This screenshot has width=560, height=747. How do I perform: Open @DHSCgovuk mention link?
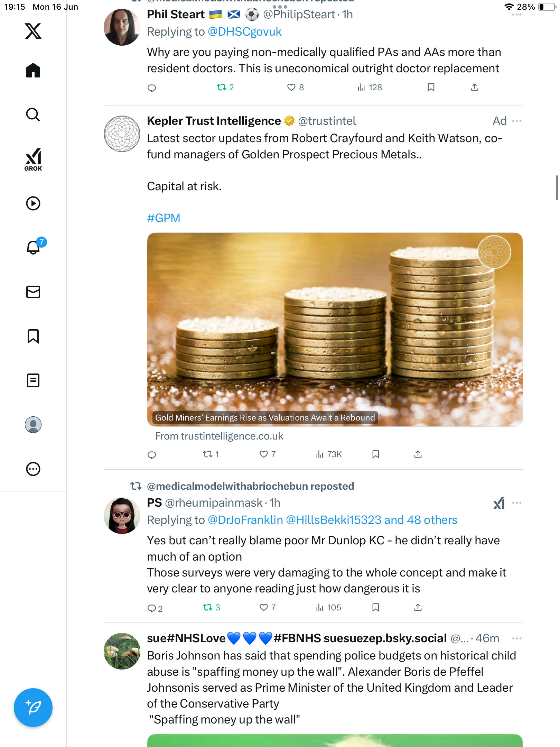[244, 32]
